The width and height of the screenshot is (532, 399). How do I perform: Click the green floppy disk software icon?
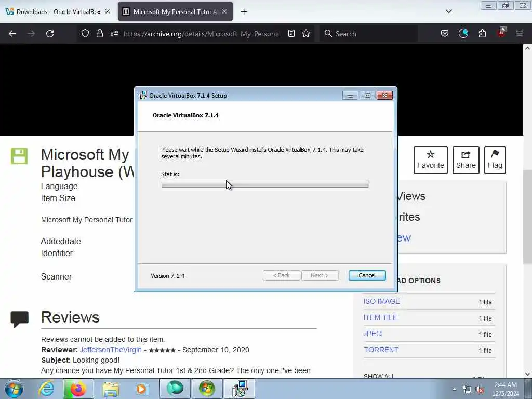[x=19, y=156]
